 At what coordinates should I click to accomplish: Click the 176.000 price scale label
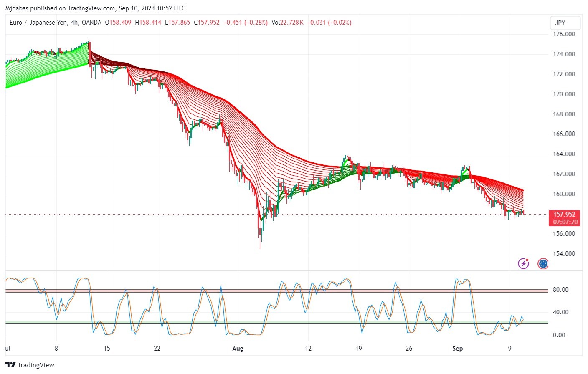coord(564,34)
